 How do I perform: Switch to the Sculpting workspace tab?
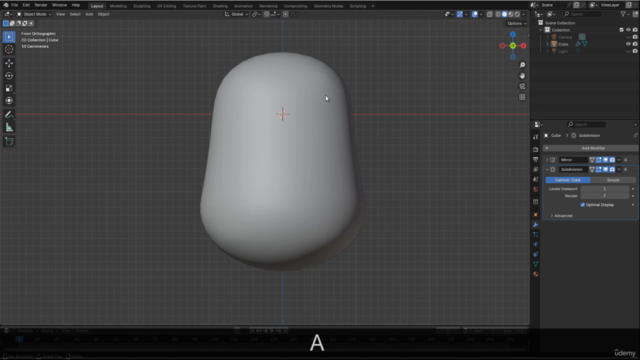tap(142, 6)
